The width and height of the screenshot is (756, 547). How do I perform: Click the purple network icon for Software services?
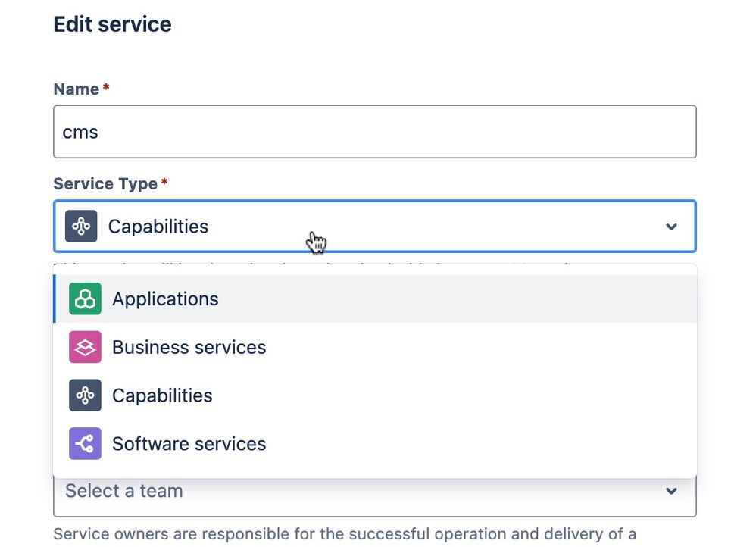(x=84, y=444)
